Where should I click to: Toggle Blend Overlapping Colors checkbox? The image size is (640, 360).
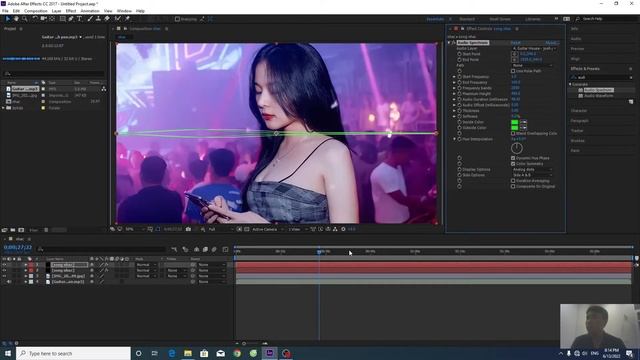(x=513, y=133)
